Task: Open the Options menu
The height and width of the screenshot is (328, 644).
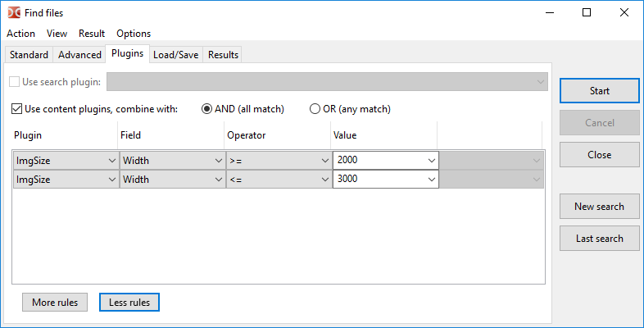Action: coord(134,34)
